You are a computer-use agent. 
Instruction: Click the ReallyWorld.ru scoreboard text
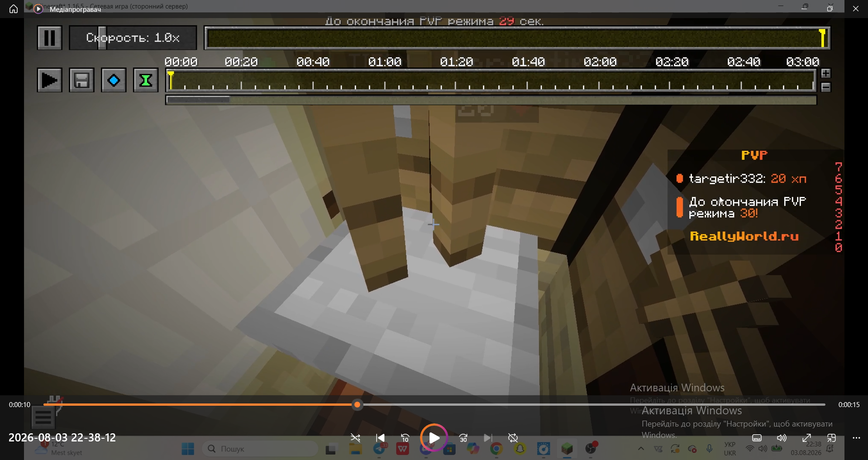point(744,236)
